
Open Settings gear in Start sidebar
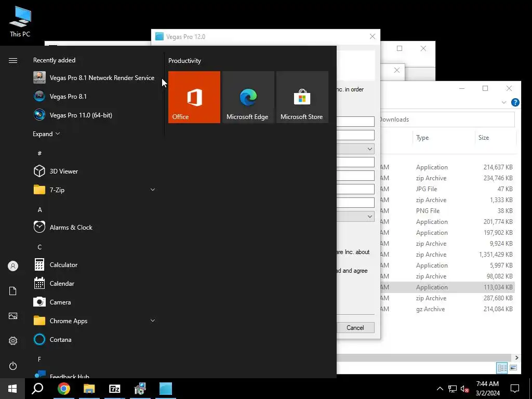[13, 341]
